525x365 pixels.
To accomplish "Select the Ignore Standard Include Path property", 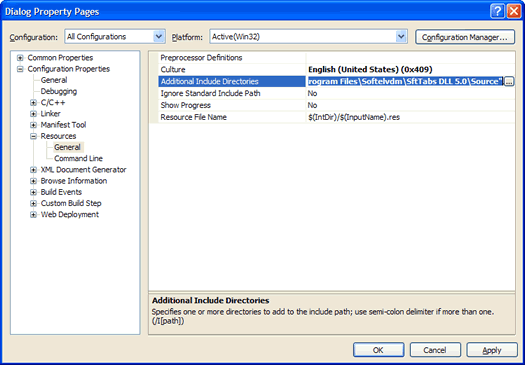I will 210,93.
